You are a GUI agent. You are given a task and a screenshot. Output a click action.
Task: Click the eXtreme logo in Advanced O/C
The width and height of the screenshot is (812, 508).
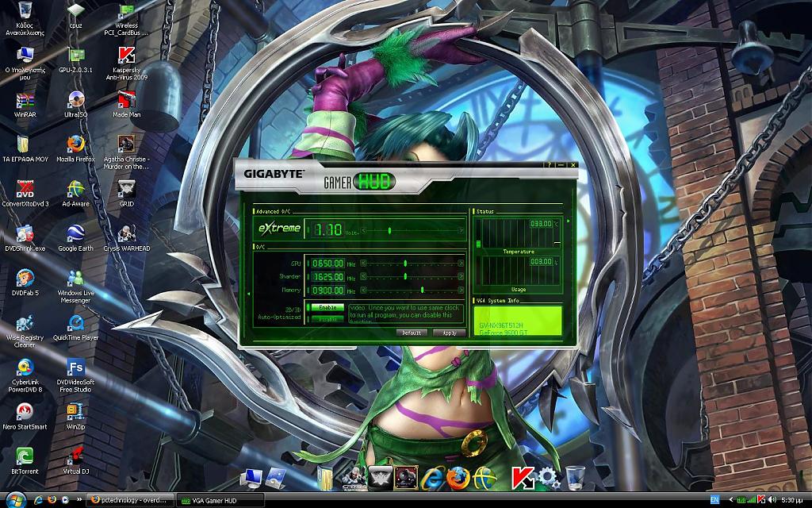click(279, 228)
